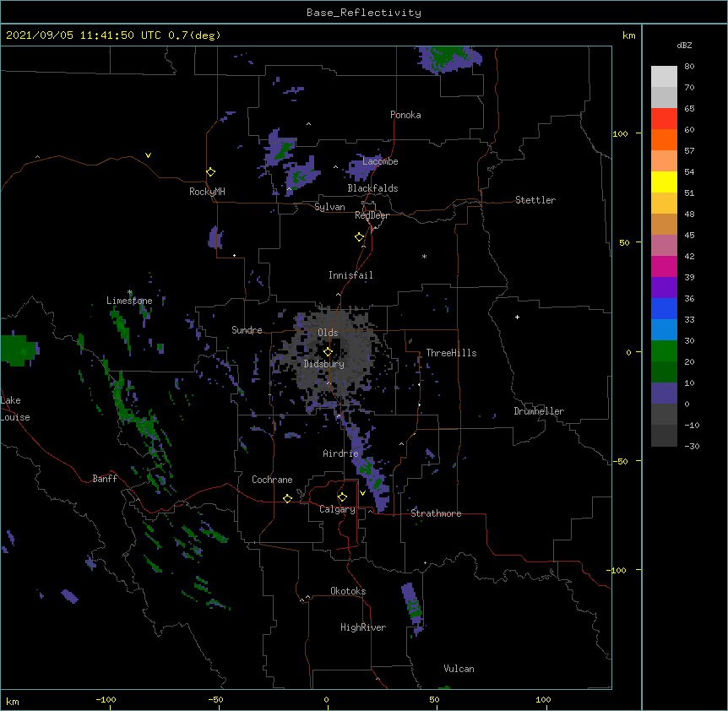Select the 36 dBZ purple color swatch
This screenshot has width=728, height=711.
tap(664, 287)
